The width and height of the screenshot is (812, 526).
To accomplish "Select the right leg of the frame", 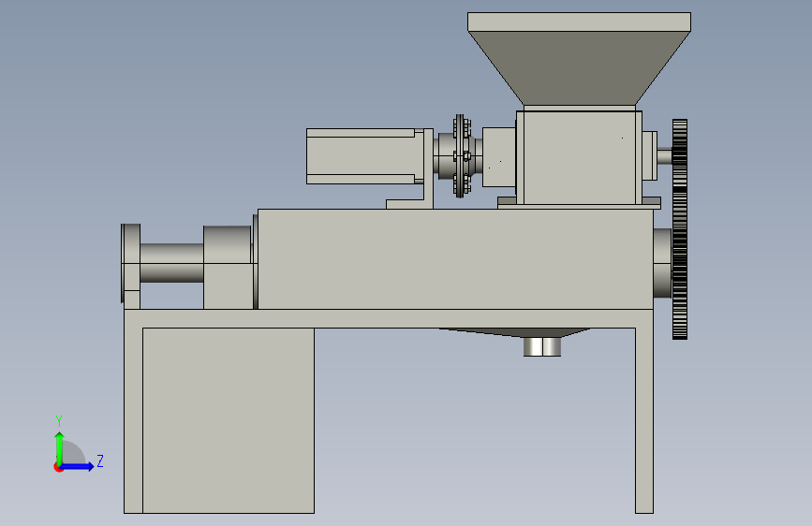I will pos(644,420).
